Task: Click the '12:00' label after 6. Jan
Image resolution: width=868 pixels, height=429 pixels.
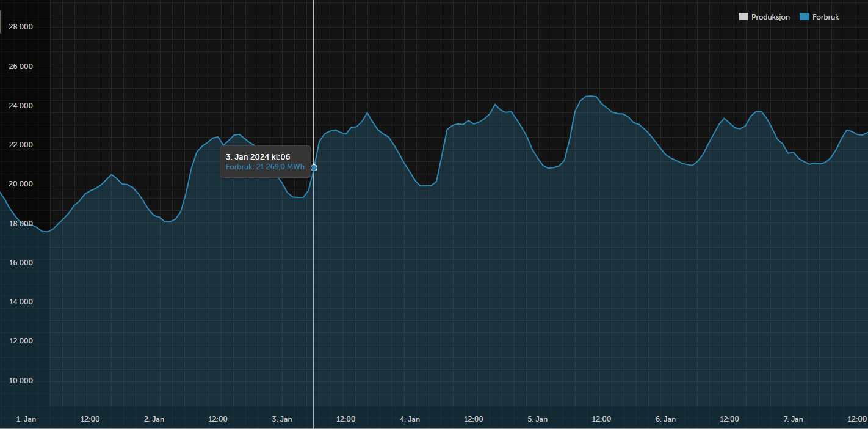Action: pyautogui.click(x=729, y=419)
